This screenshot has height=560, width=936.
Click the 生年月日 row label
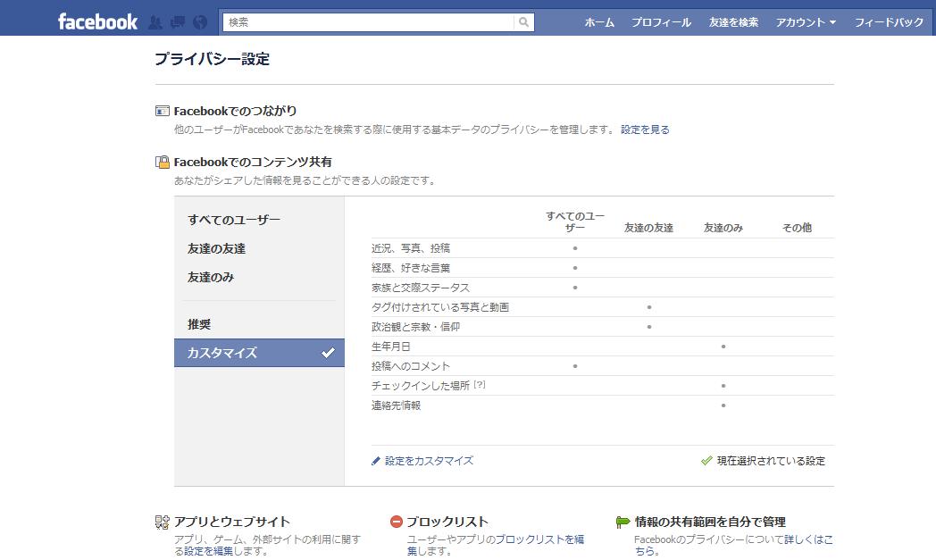coord(391,347)
